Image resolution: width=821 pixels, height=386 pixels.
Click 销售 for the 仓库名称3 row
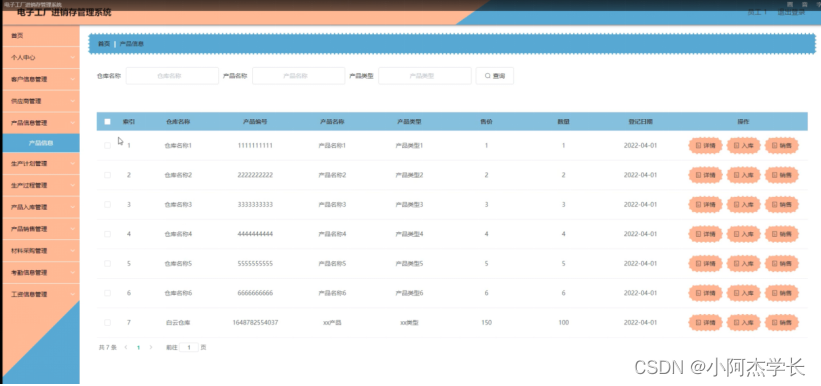[x=782, y=204]
